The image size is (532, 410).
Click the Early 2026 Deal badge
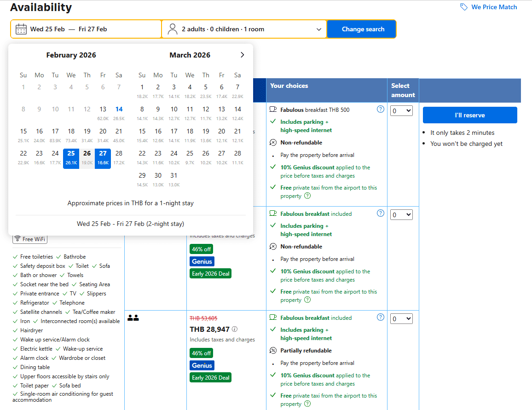210,273
